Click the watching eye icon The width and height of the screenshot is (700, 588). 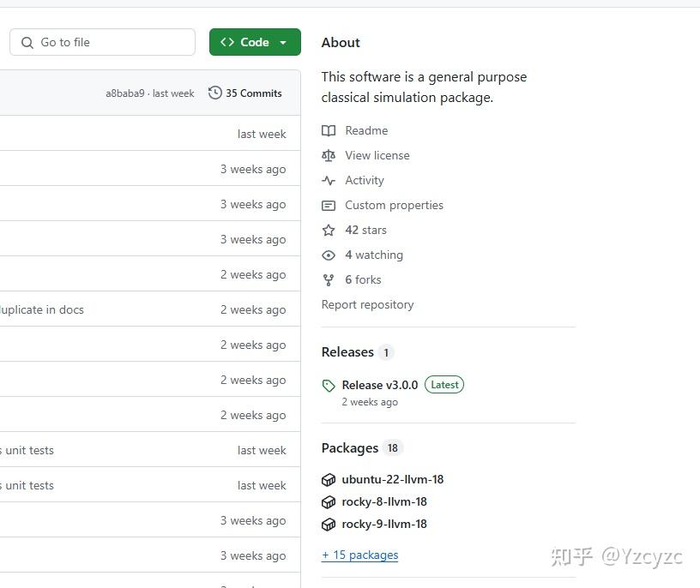(329, 255)
